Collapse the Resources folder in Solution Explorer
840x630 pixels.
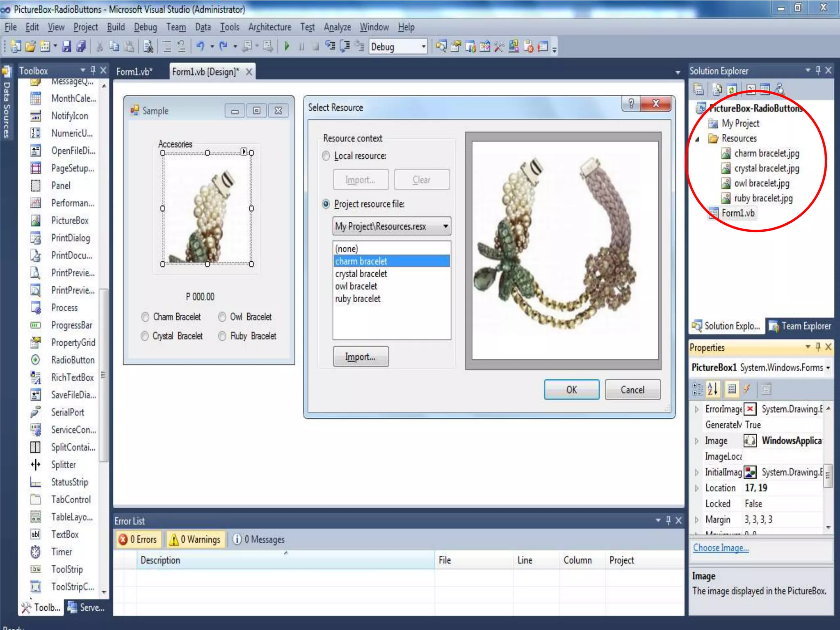(697, 139)
